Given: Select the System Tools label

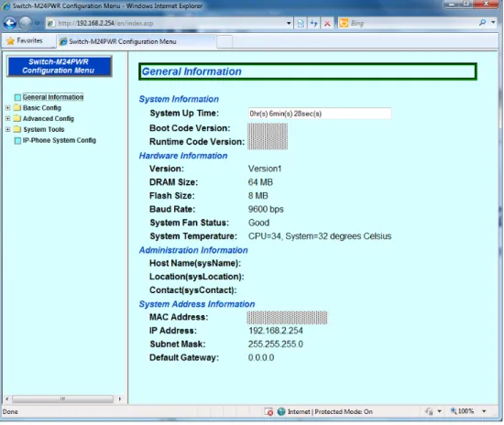Looking at the screenshot, I should 44,129.
